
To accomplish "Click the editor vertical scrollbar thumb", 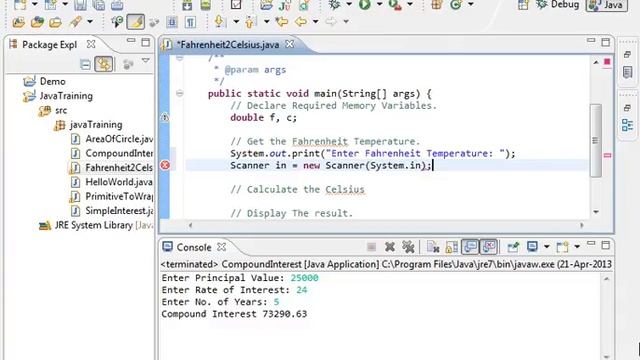I will 596,140.
